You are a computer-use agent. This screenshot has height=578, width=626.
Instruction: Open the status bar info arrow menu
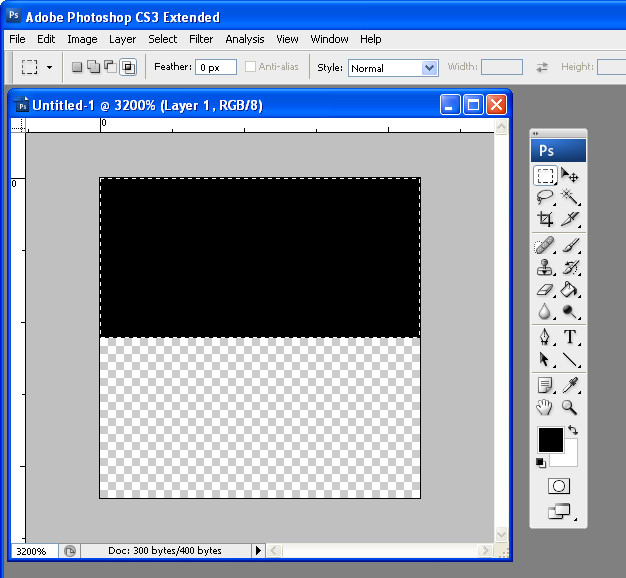point(258,550)
